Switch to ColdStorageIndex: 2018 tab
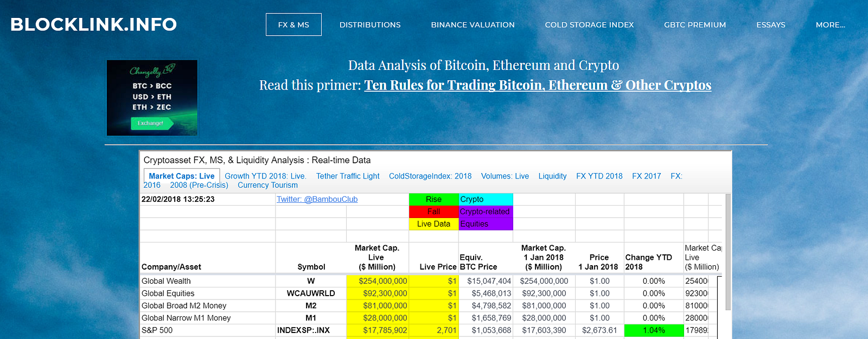868x339 pixels. click(430, 176)
